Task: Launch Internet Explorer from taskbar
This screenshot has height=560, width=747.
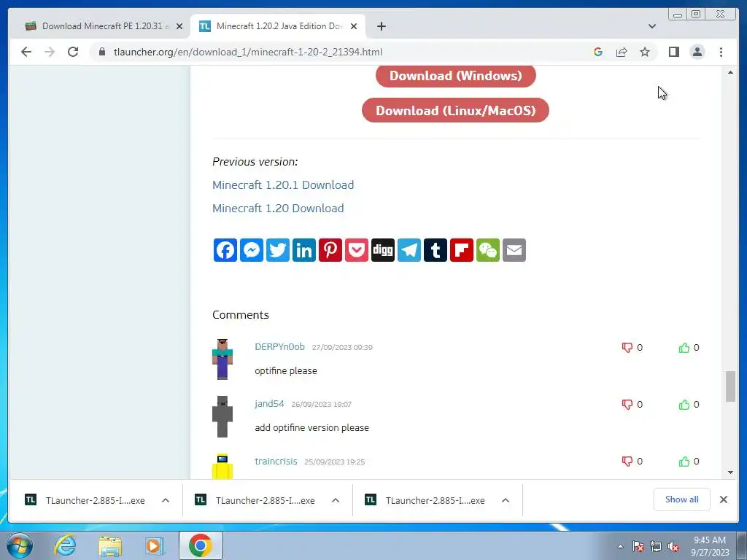Action: (x=65, y=545)
